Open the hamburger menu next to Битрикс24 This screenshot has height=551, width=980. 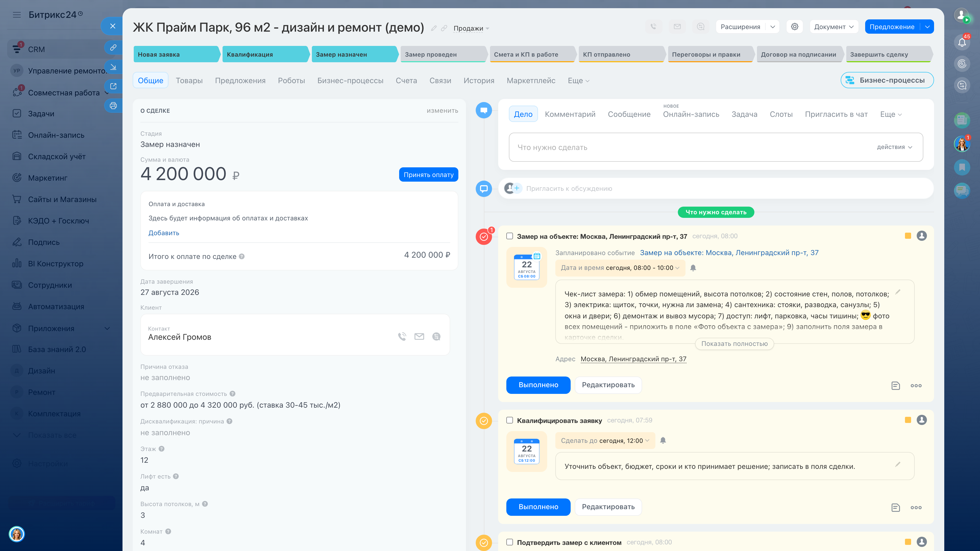click(x=17, y=15)
